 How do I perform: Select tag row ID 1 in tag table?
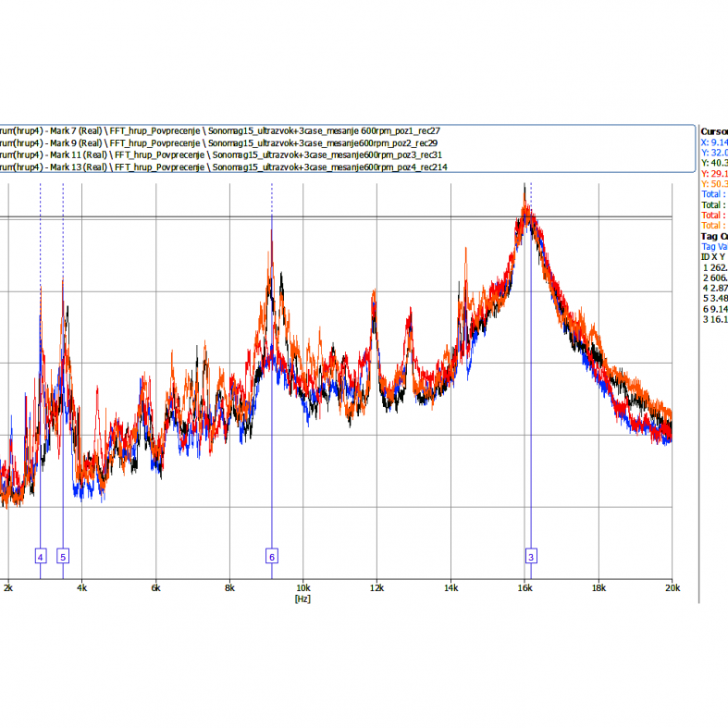coord(714,267)
